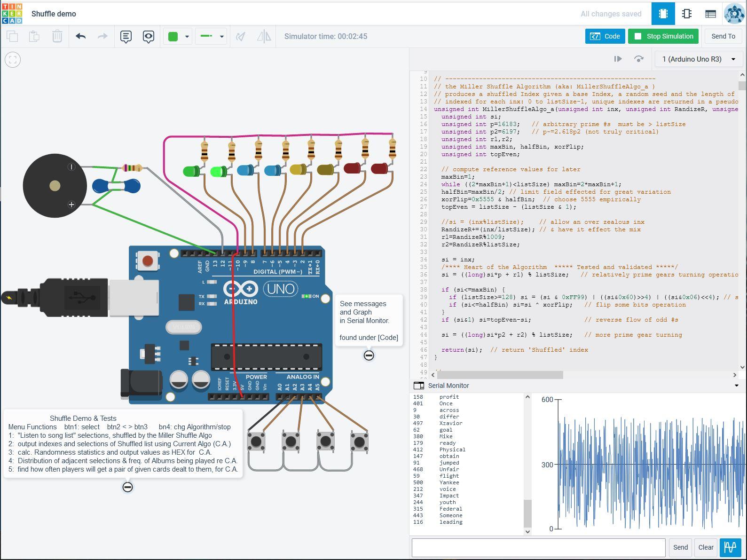Open the Schematic view icon

pyautogui.click(x=687, y=14)
